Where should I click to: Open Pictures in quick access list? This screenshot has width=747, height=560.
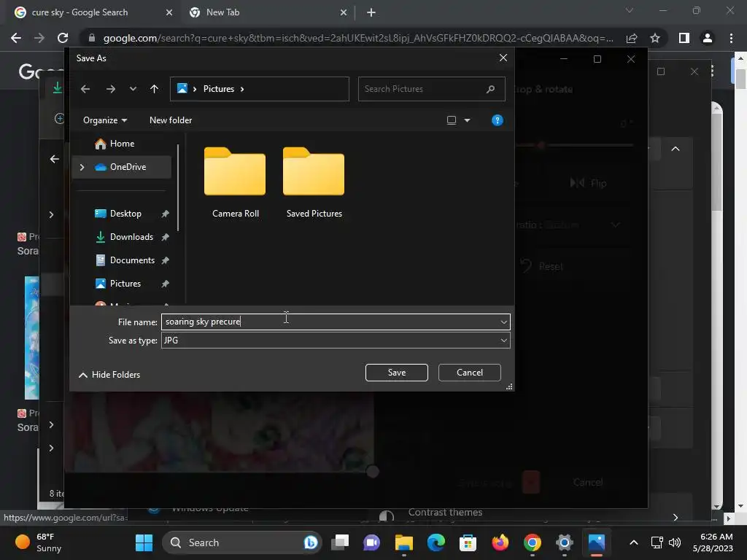click(x=125, y=284)
